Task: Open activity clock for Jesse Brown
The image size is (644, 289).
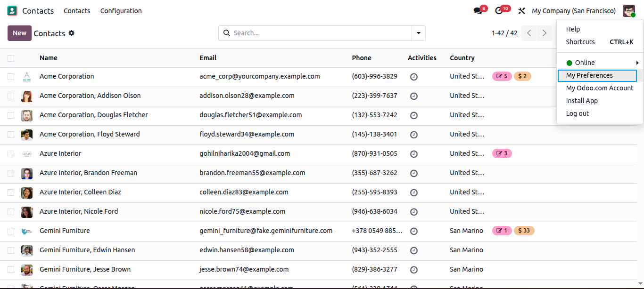Action: pos(414,270)
